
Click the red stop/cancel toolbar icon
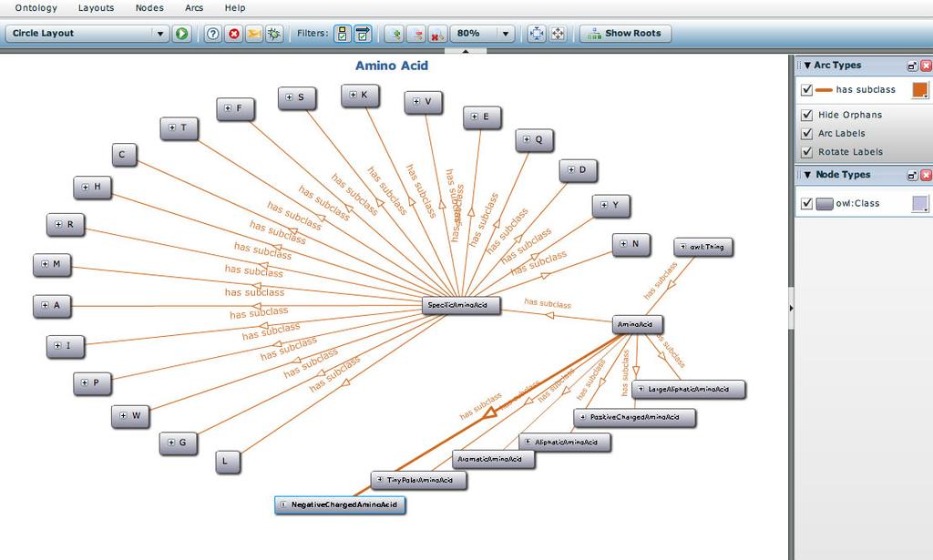(233, 34)
